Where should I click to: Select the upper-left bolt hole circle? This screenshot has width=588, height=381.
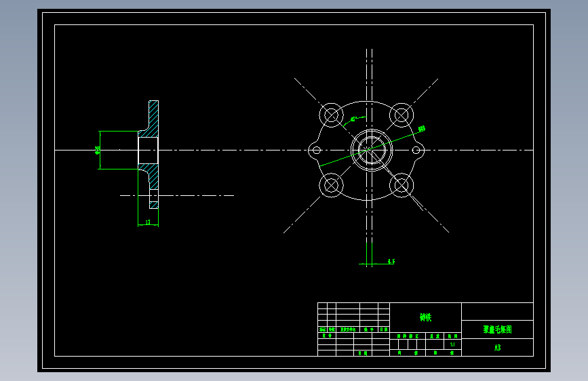click(x=331, y=115)
